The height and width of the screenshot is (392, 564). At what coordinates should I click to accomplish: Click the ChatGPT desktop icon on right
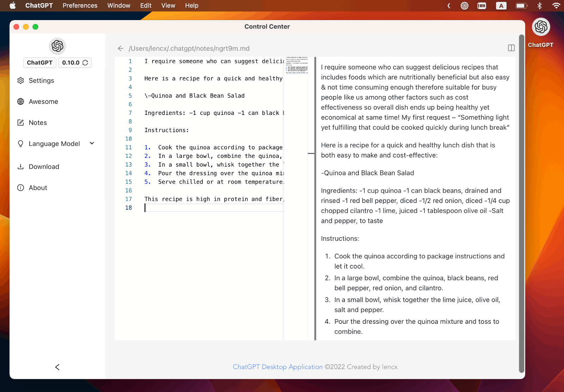tap(541, 27)
